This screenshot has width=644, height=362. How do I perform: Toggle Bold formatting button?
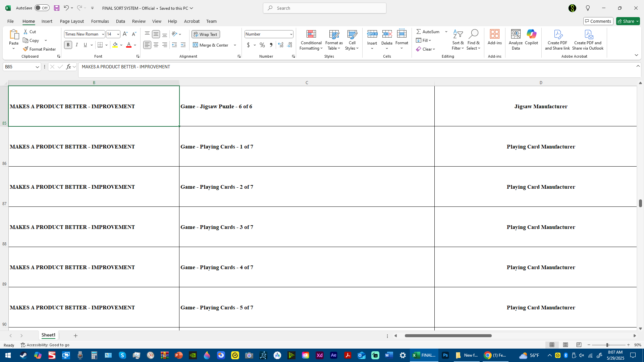[x=68, y=45]
